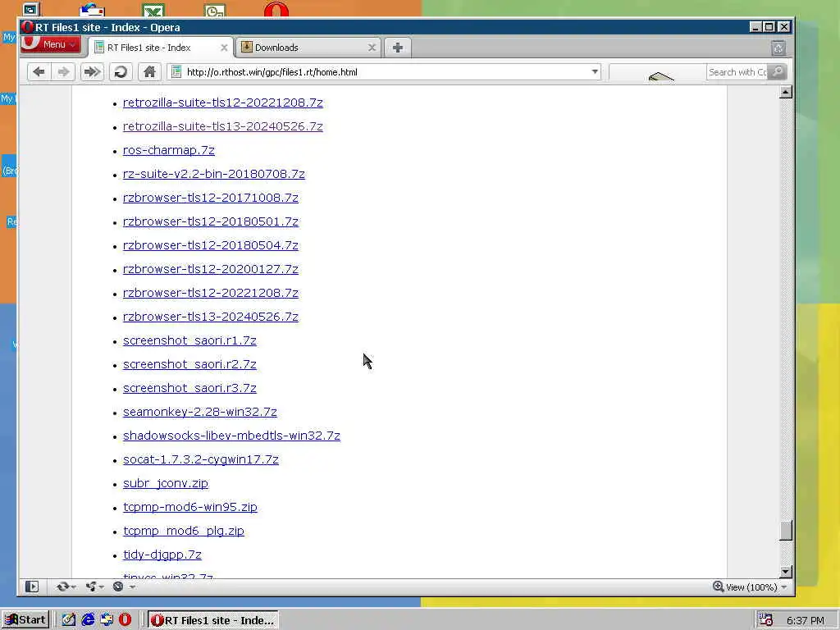Open the Windows Start menu

point(25,620)
